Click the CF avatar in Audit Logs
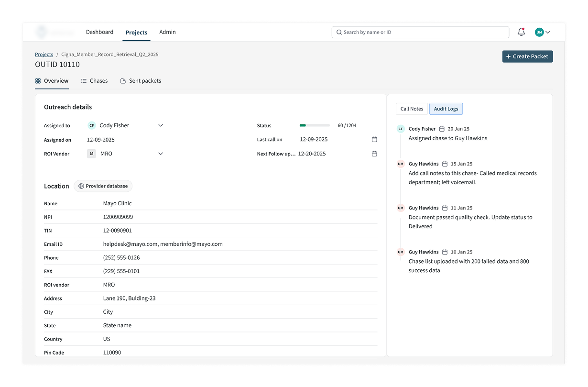The image size is (588, 387). (401, 129)
